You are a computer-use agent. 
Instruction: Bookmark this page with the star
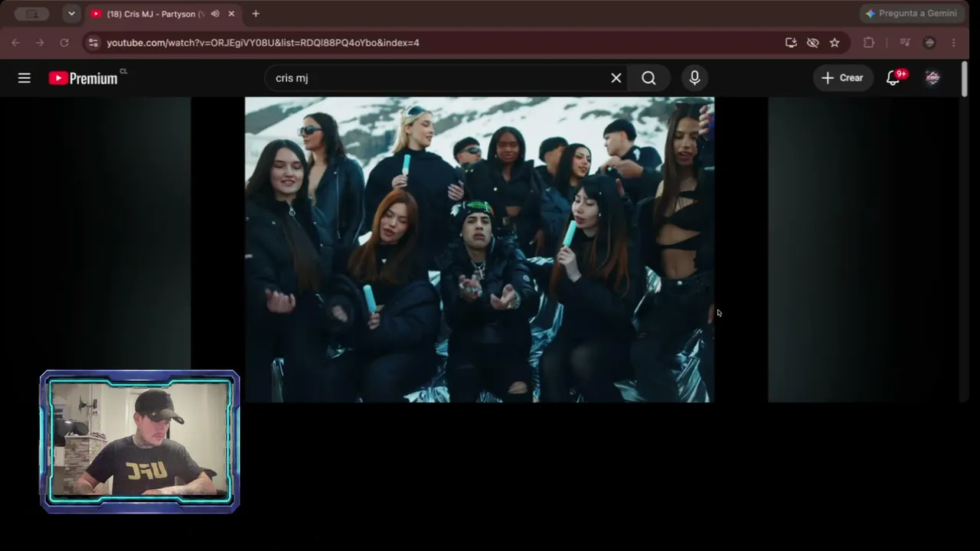835,43
